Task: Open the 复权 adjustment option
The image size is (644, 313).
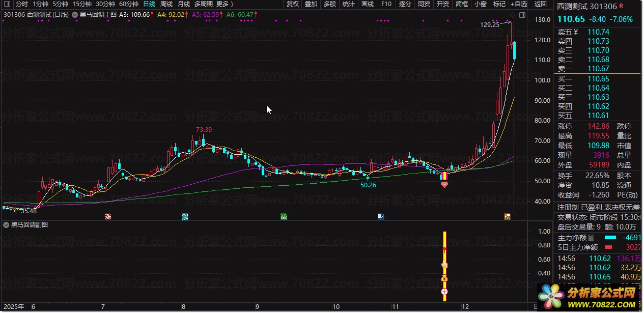Action: 293,4
